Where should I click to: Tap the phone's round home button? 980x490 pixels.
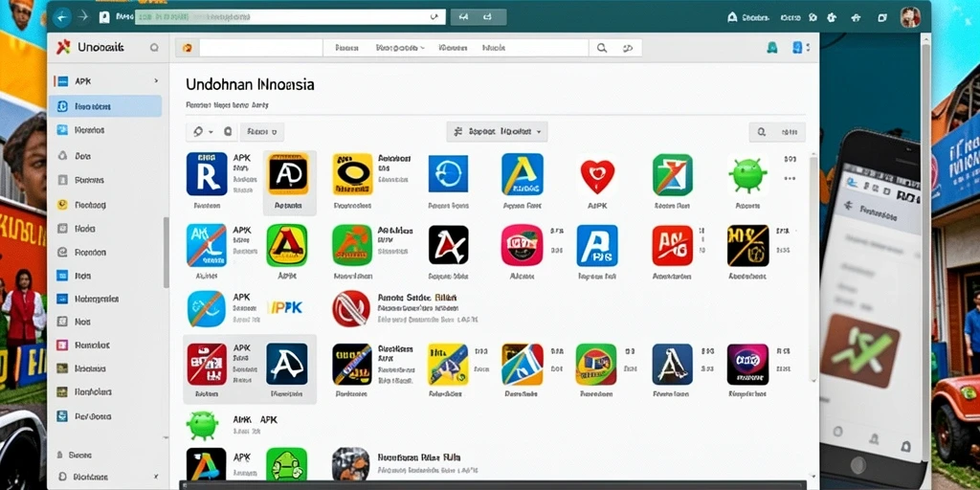point(858,466)
